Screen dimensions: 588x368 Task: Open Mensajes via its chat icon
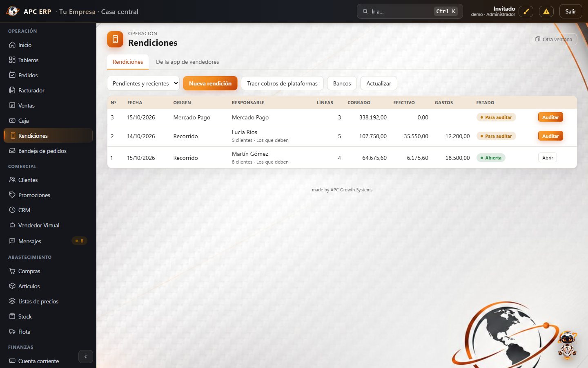(12, 241)
